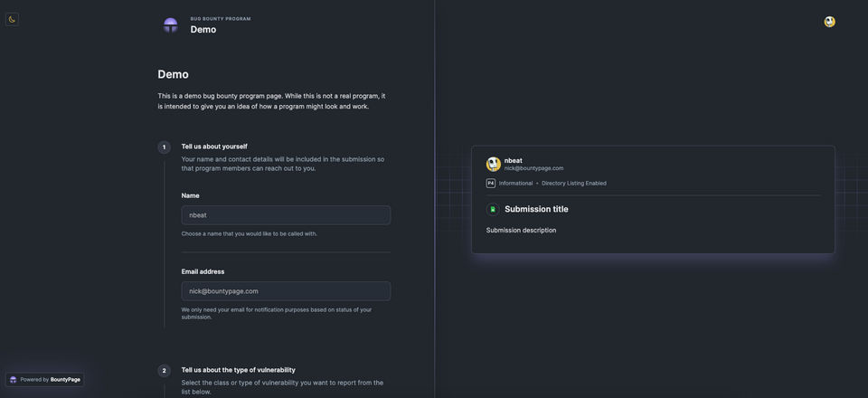Click the P4 priority badge
Viewport: 868px width, 398px height.
point(491,183)
